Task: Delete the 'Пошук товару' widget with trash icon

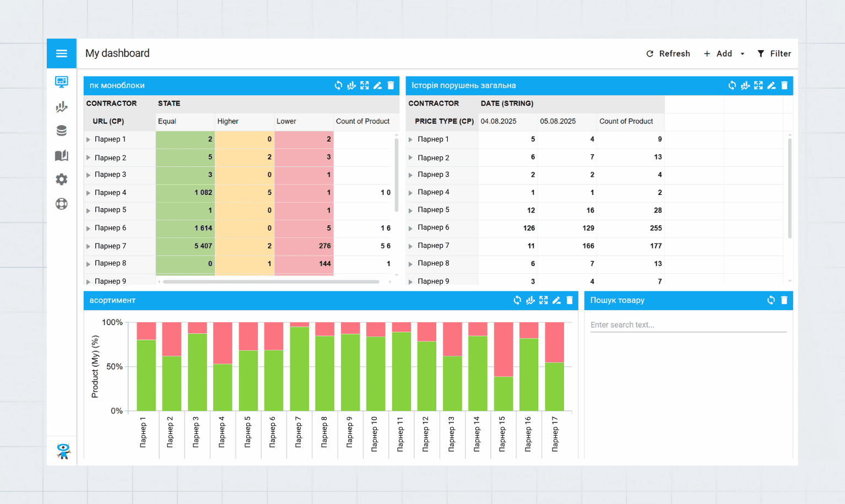Action: (784, 300)
